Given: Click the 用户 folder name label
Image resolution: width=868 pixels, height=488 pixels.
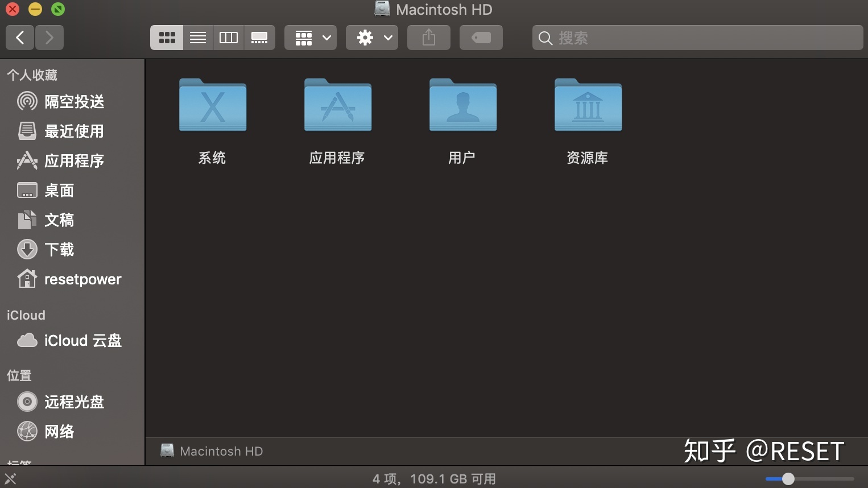Looking at the screenshot, I should [x=462, y=158].
